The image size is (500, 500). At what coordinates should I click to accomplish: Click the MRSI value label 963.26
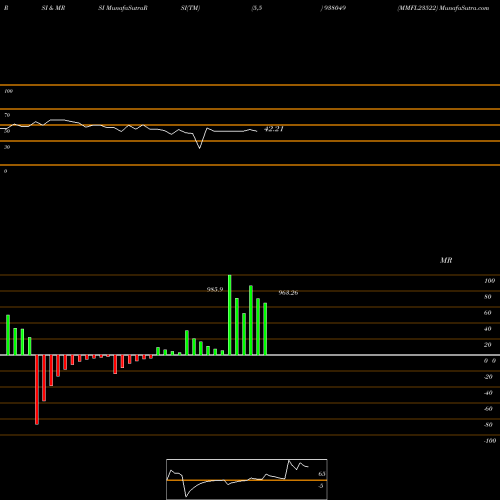click(288, 293)
